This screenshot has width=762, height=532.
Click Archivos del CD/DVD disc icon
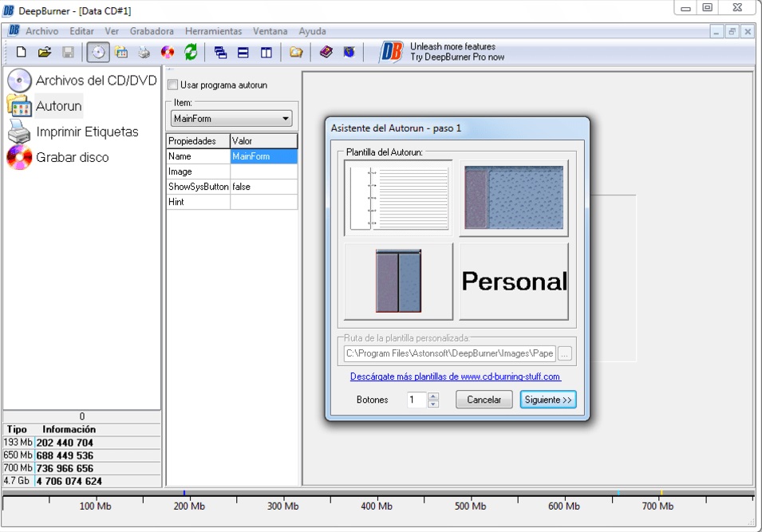19,81
